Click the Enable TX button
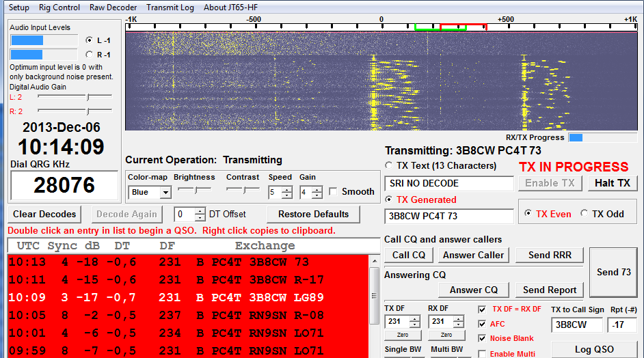 550,183
